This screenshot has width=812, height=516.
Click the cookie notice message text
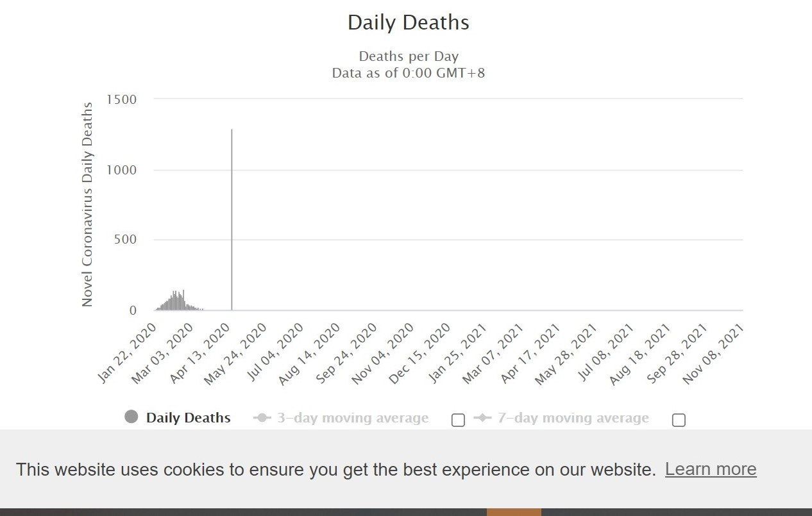[335, 469]
